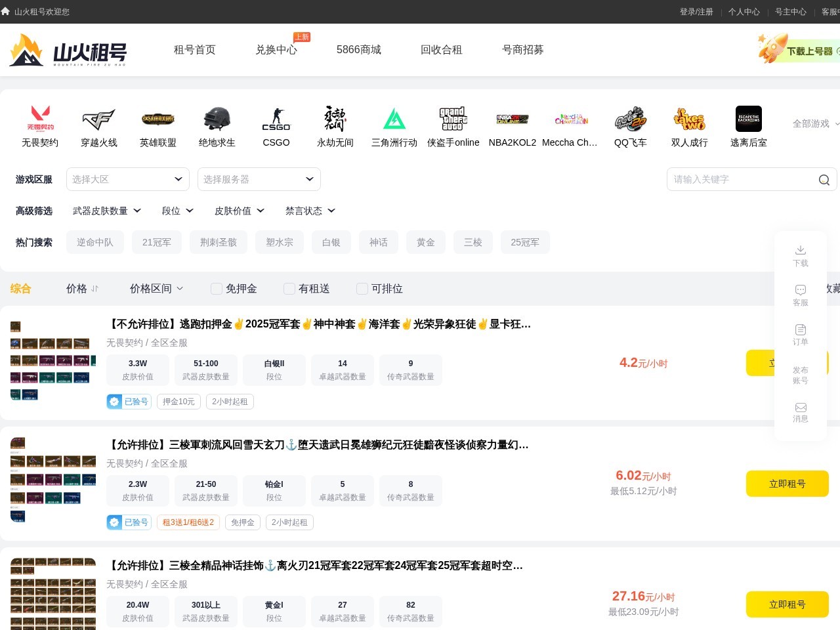Open the 绝地求生 helmet icon
Viewport: 840px width, 630px height.
point(217,119)
